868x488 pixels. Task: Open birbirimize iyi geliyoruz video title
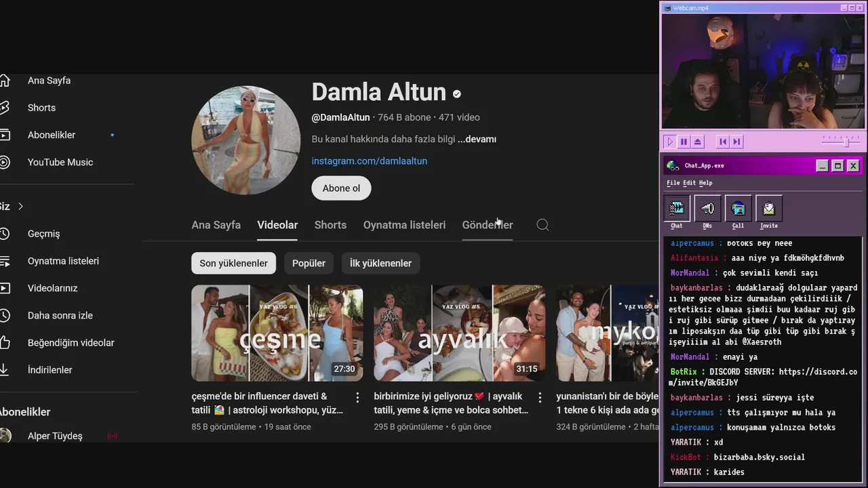451,403
